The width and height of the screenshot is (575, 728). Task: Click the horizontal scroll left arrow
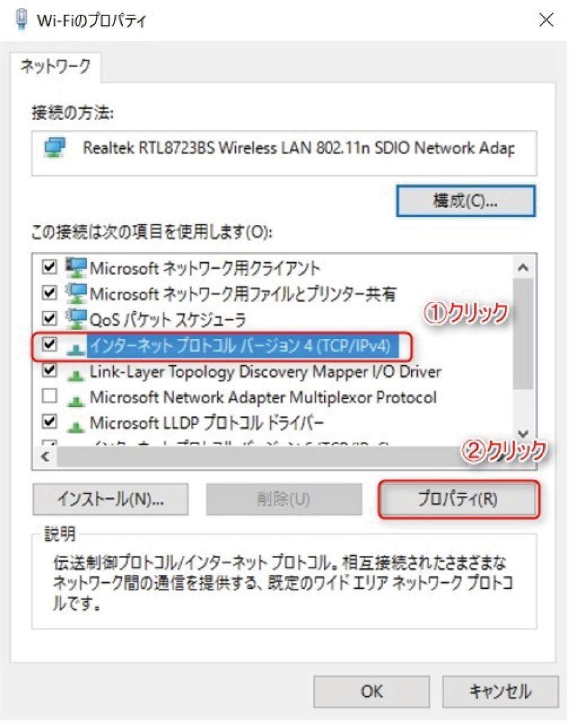pyautogui.click(x=44, y=456)
